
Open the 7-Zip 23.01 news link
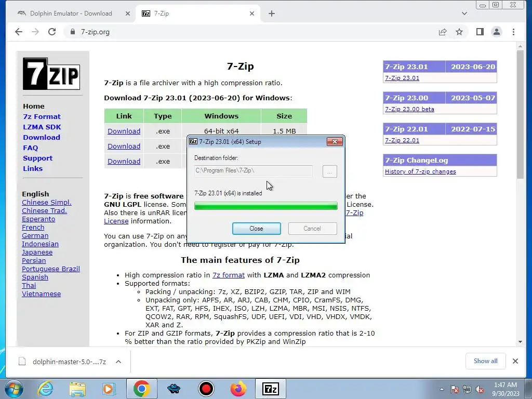coord(402,78)
